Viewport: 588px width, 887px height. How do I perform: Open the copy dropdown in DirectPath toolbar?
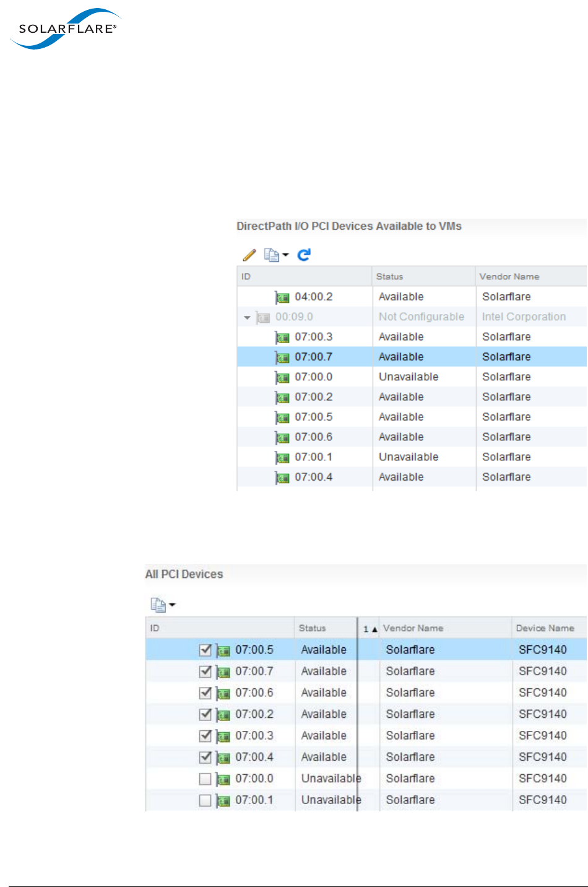click(x=277, y=255)
